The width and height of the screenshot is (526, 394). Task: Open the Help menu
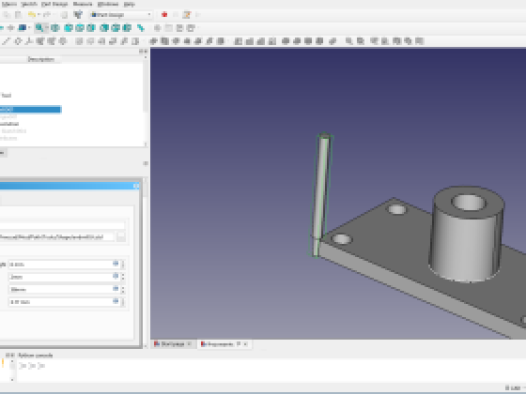(129, 4)
